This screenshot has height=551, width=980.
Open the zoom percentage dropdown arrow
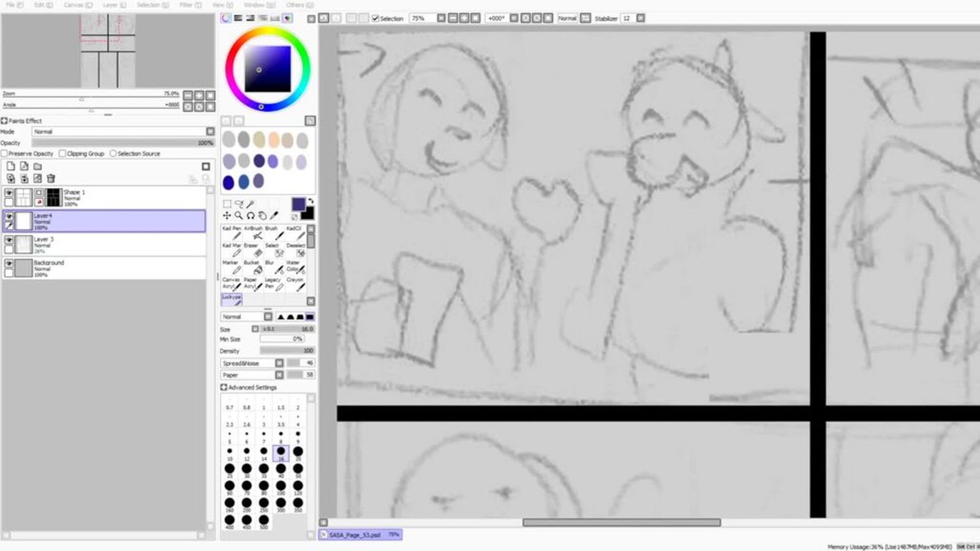[441, 18]
